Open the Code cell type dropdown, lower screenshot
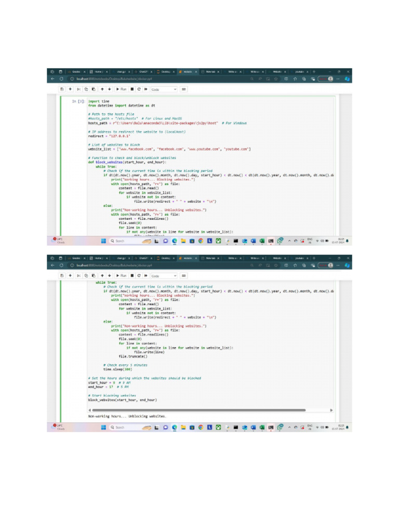Screen dimensions: 399x532 (x=164, y=276)
